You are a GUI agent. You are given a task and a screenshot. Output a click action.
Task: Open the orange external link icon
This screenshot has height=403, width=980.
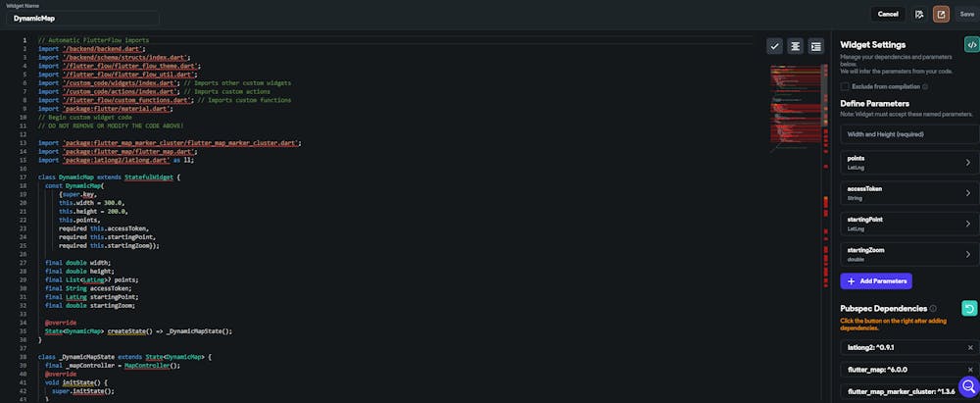(x=941, y=14)
